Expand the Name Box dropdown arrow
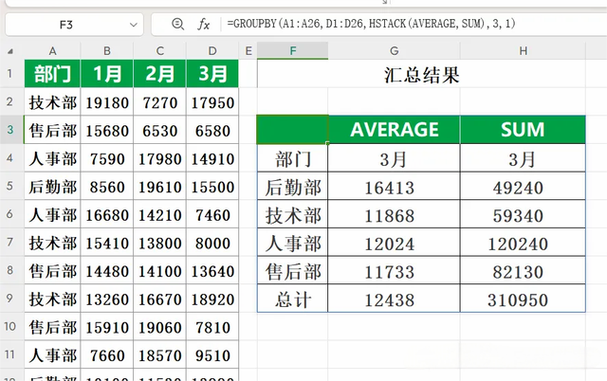The image size is (607, 381). (134, 25)
